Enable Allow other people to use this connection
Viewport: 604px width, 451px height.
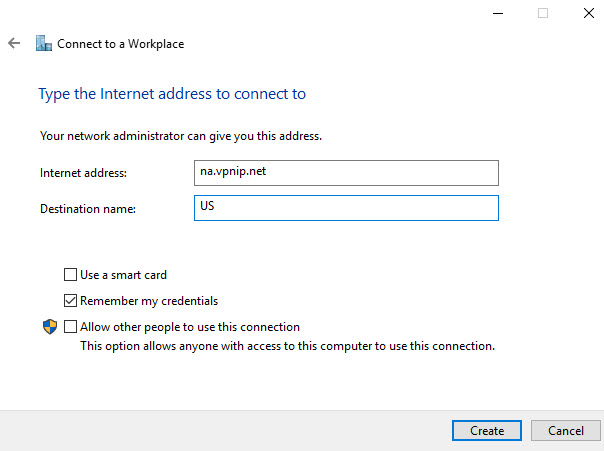[x=70, y=327]
